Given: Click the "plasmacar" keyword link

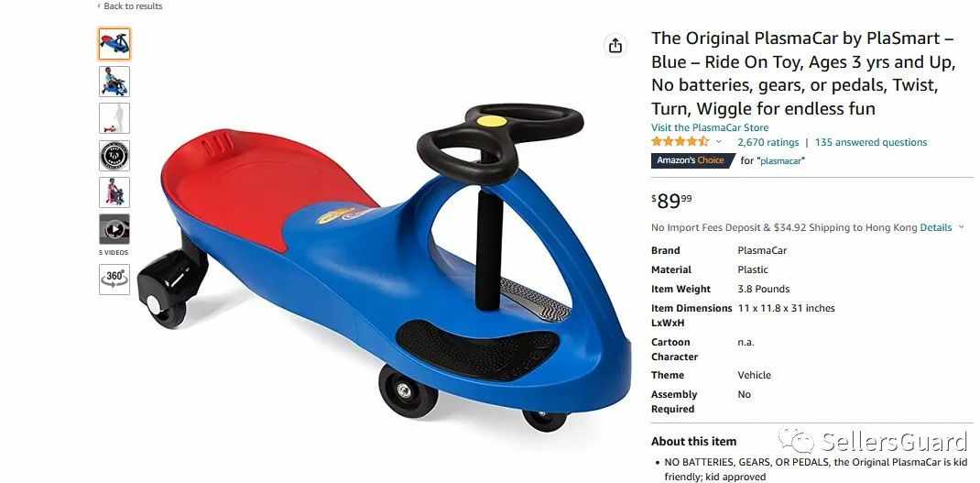Looking at the screenshot, I should [x=781, y=160].
